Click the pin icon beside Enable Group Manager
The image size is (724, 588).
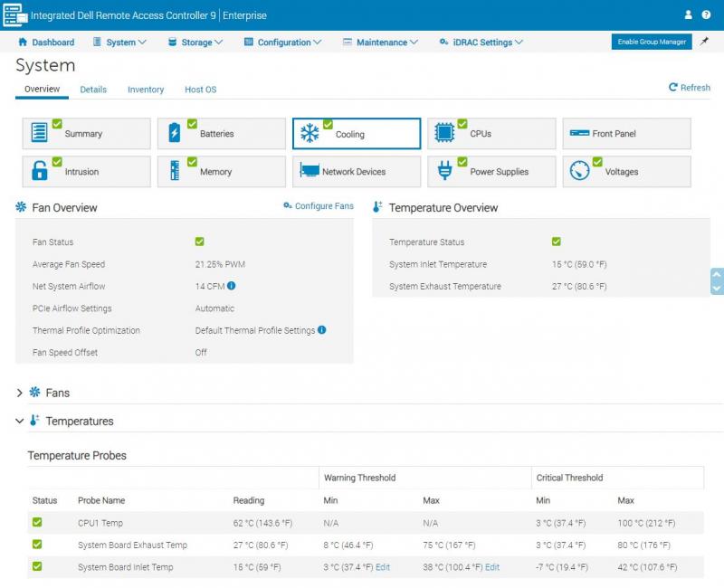click(705, 42)
